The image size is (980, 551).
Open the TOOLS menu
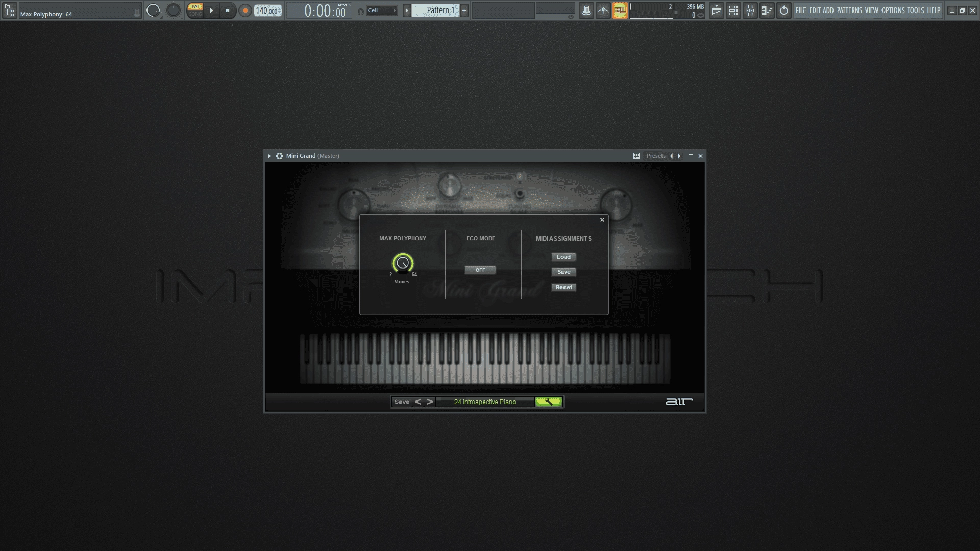pyautogui.click(x=916, y=10)
